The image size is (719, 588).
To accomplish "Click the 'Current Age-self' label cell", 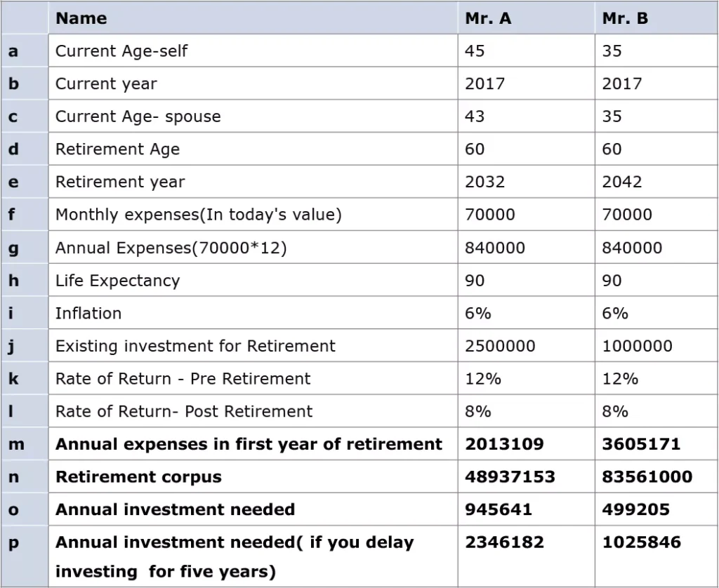I will (121, 51).
